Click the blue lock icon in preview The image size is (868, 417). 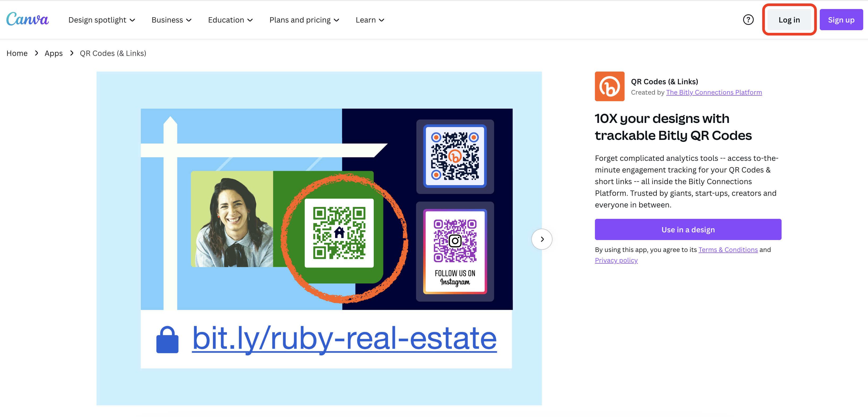click(167, 340)
